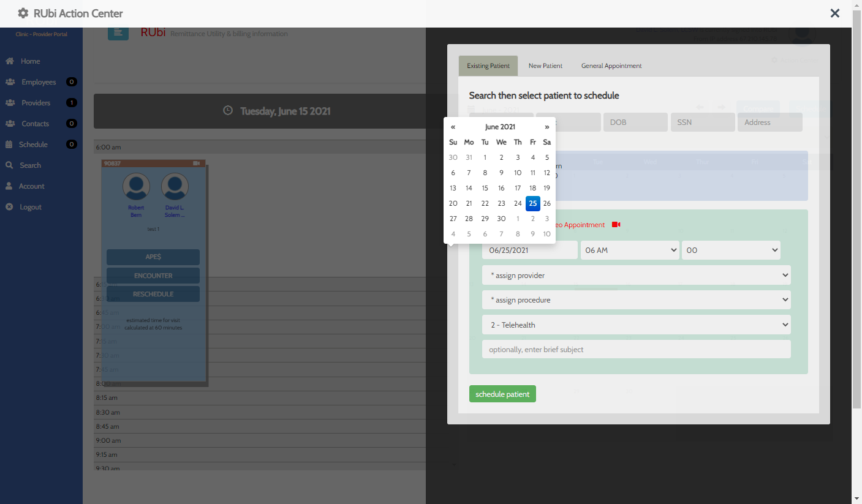The image size is (862, 504).
Task: Click the Schedule calendar icon in sidebar
Action: pyautogui.click(x=9, y=145)
